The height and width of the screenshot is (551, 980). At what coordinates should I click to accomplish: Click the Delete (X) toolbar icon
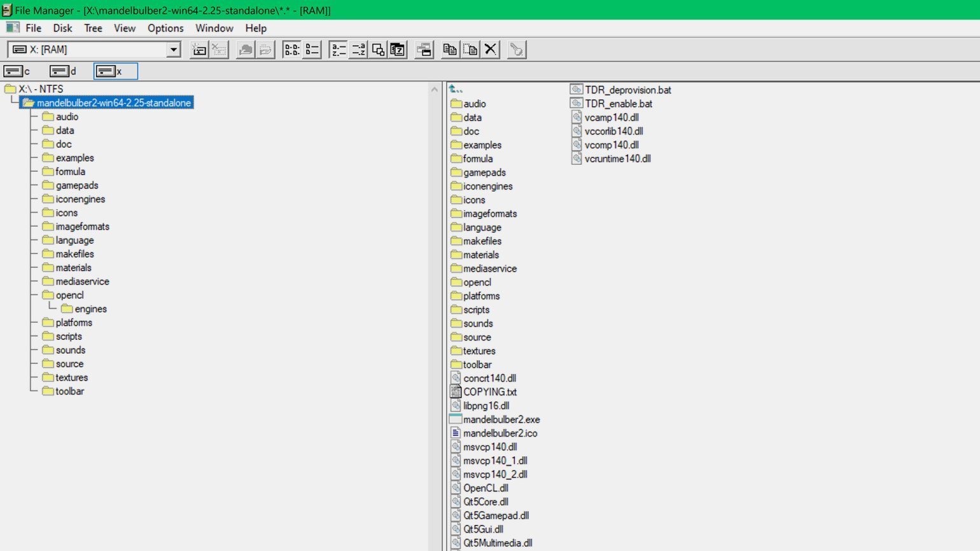490,50
